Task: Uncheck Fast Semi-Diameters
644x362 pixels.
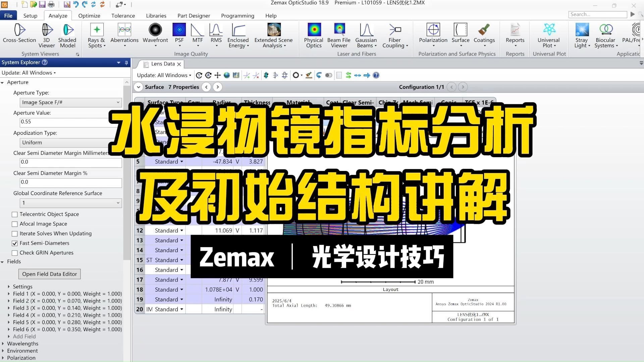Action: (x=15, y=243)
